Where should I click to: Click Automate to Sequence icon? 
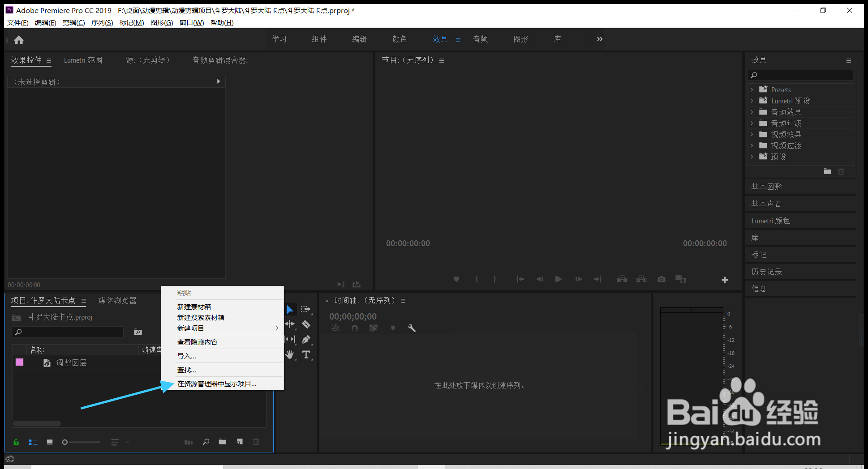[189, 442]
